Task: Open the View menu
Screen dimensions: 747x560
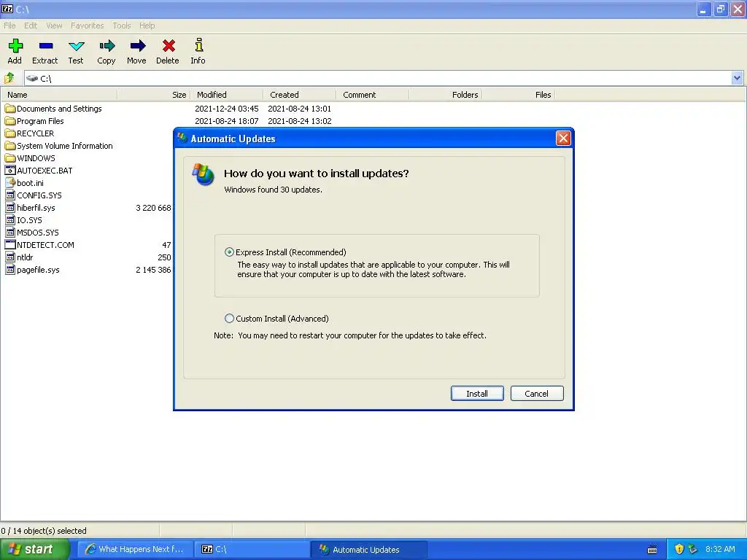Action: tap(54, 26)
